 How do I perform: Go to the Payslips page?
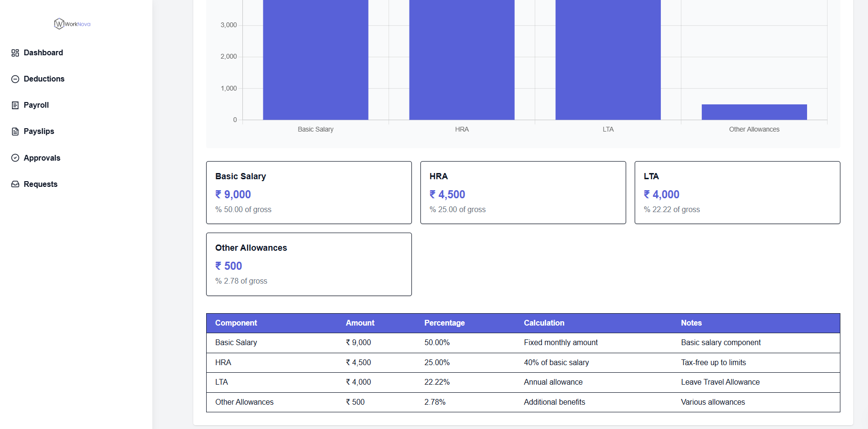coord(39,131)
